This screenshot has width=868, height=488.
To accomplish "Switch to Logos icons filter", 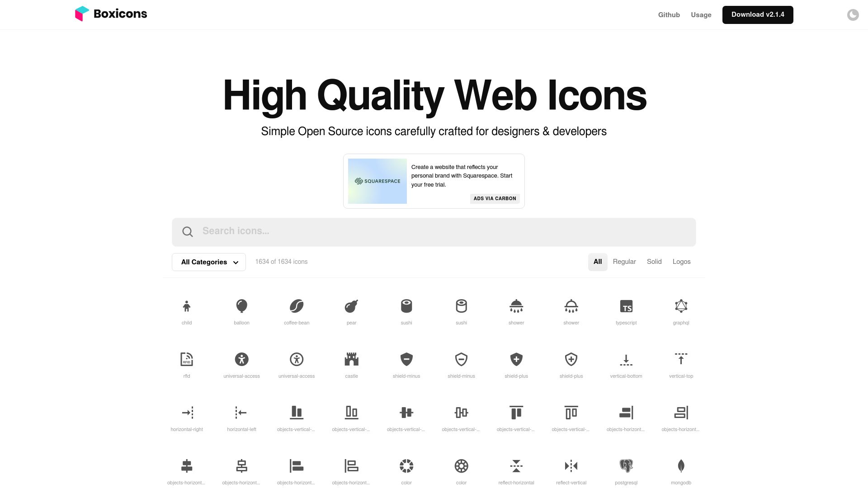I will pos(681,262).
